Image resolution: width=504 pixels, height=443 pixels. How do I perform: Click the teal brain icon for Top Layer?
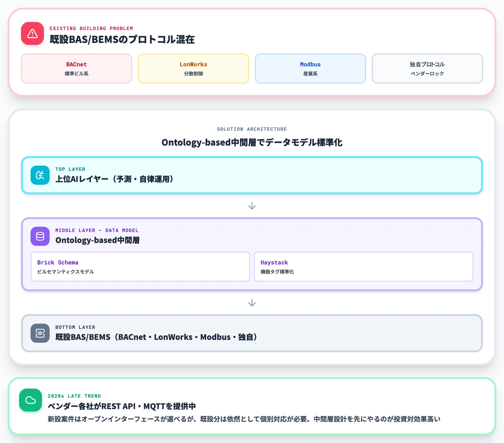(x=40, y=175)
